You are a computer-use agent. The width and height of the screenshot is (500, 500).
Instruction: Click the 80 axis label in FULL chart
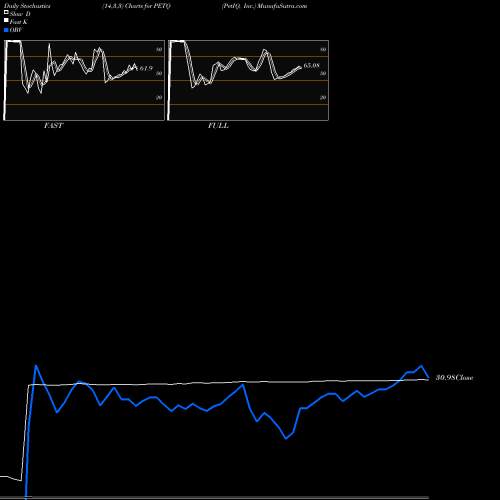coord(323,49)
